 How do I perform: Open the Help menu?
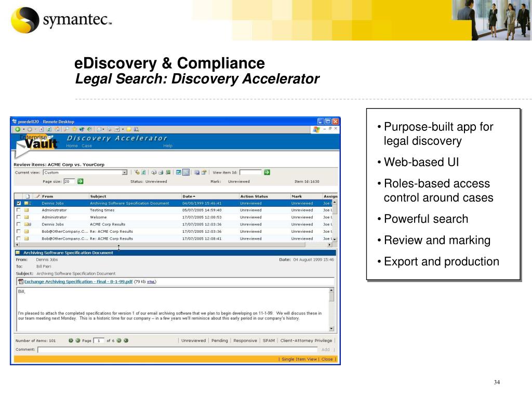click(x=168, y=145)
